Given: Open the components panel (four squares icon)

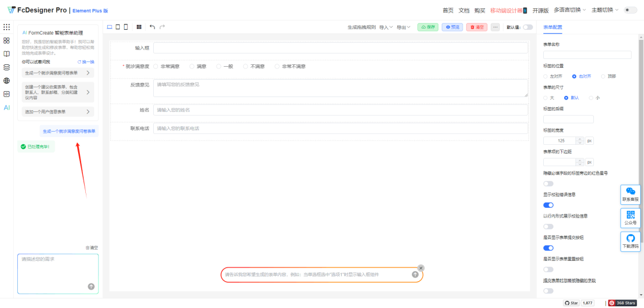Looking at the screenshot, I should click(7, 41).
